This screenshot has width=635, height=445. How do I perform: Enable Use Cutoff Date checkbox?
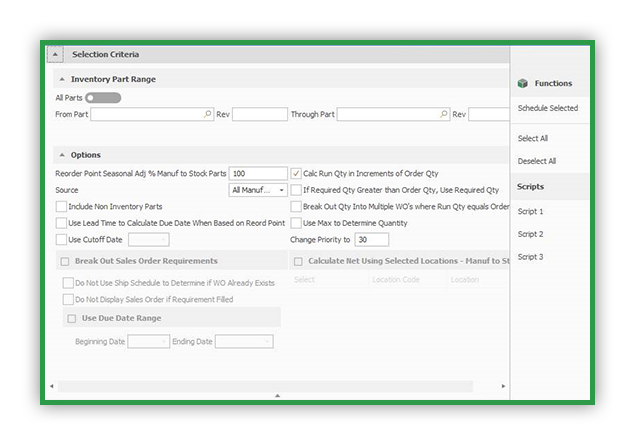pos(61,240)
